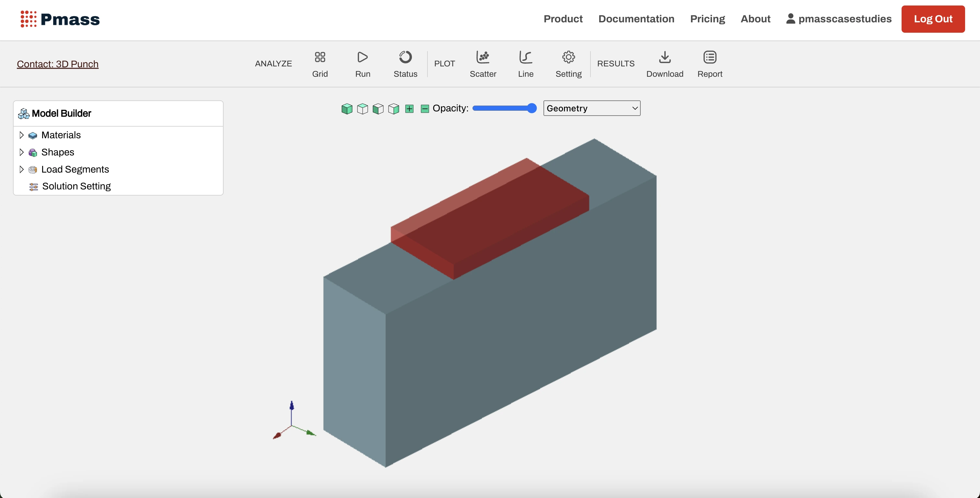Select the Shapes label in tree
The height and width of the screenshot is (498, 980).
[x=57, y=152]
